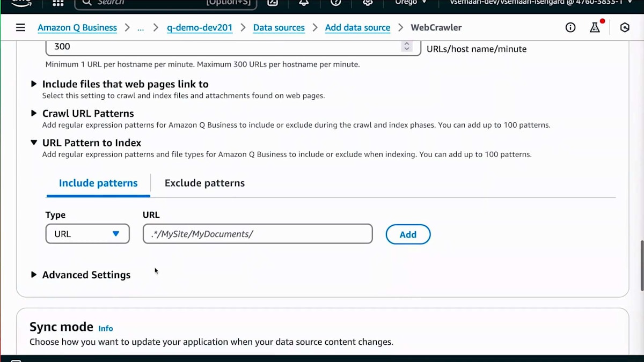Open the Info link next to Sync mode
The image size is (644, 362).
click(106, 329)
